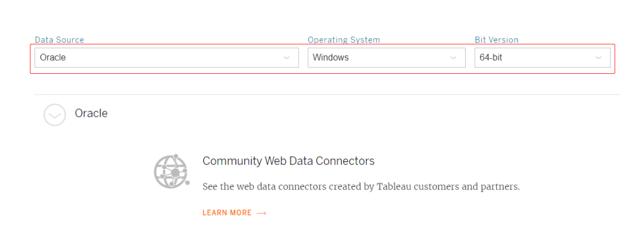Click the Community Web Data Connectors heading
Screen dimensions: 644x243
pyautogui.click(x=289, y=161)
